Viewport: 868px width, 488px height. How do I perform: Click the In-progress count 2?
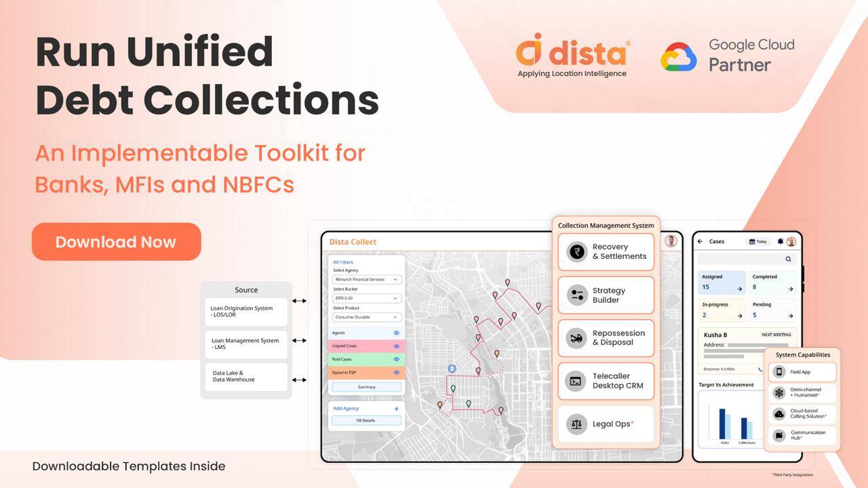click(704, 315)
